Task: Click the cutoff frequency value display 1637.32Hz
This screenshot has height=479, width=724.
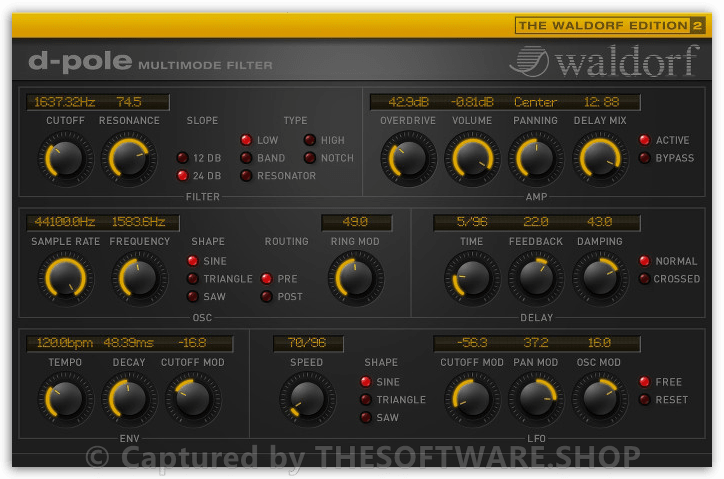Action: point(63,102)
